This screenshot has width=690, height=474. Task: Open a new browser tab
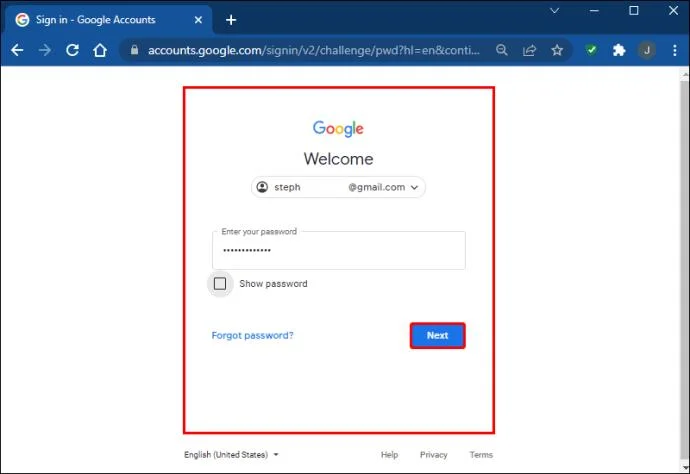[231, 20]
